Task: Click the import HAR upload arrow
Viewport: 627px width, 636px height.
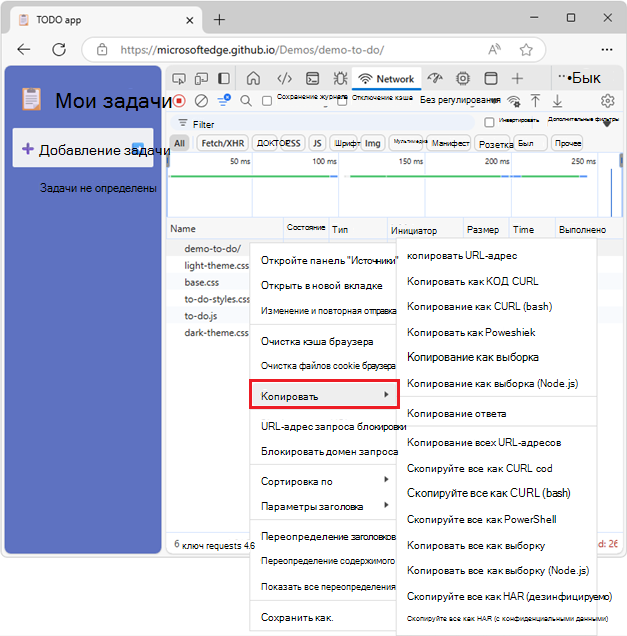Action: tap(535, 101)
